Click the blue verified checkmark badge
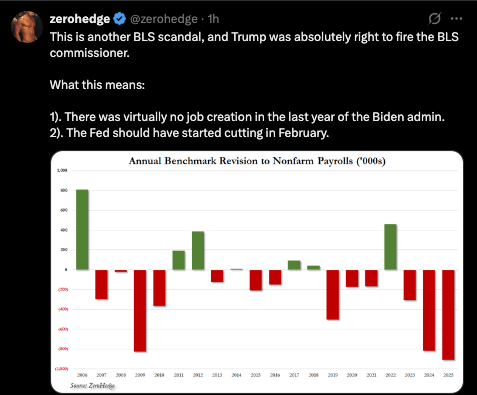Image resolution: width=477 pixels, height=395 pixels. coord(119,19)
